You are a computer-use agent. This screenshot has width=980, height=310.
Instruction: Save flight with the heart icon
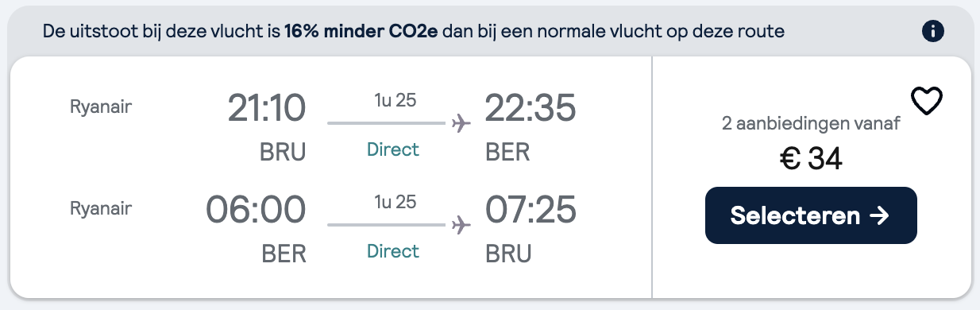[926, 100]
